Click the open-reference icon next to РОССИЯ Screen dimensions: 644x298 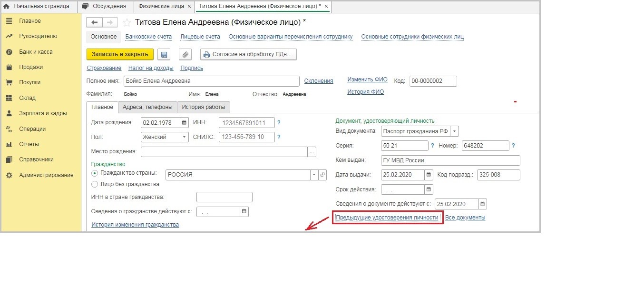[323, 175]
